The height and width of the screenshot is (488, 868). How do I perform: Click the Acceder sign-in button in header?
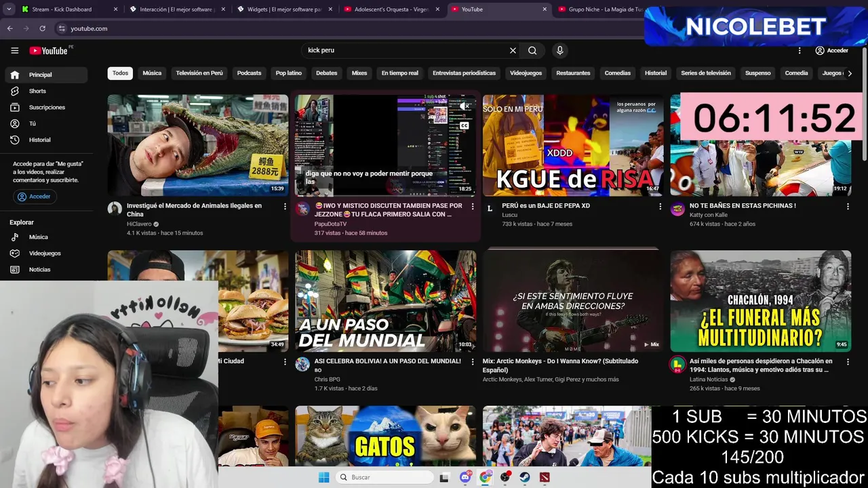(831, 50)
